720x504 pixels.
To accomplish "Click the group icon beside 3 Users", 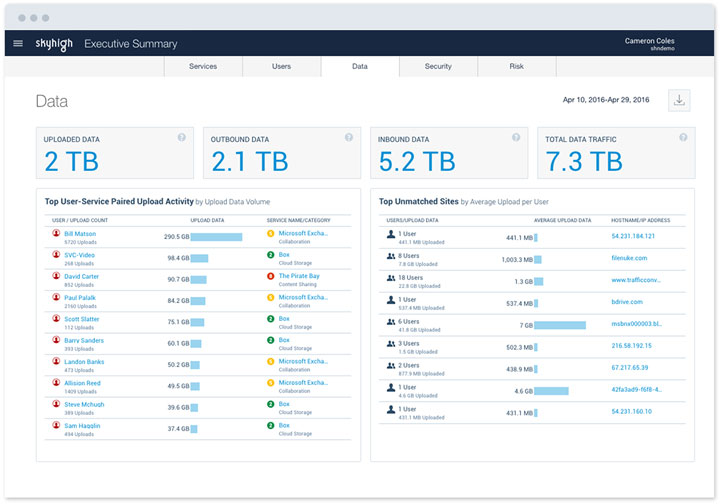I will tap(391, 344).
